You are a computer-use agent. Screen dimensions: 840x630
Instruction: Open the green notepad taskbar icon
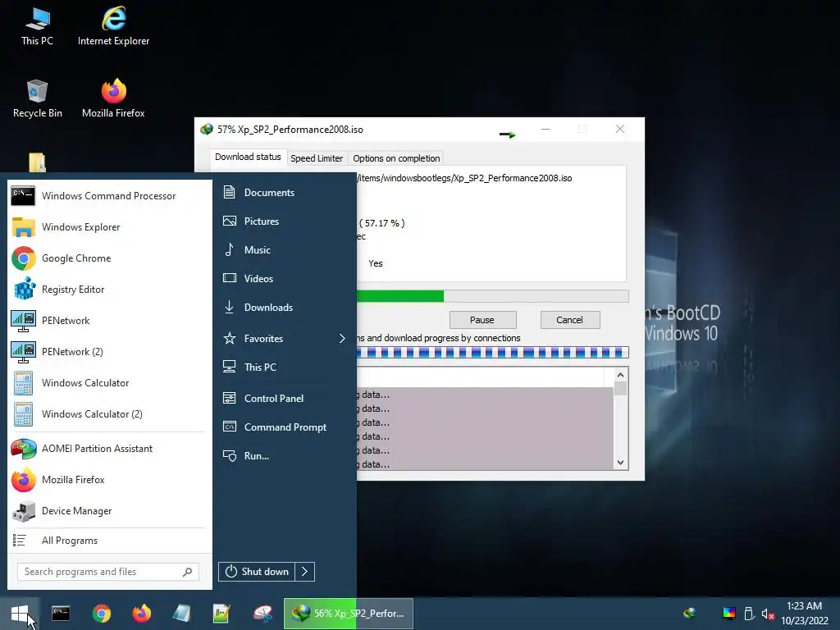(221, 614)
